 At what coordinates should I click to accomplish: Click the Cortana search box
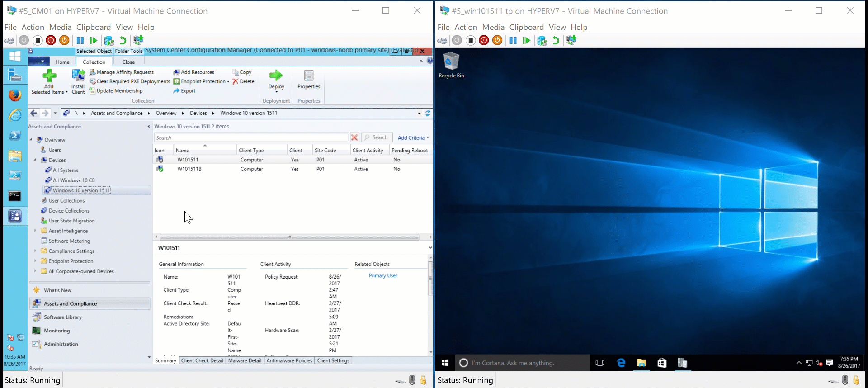(522, 363)
